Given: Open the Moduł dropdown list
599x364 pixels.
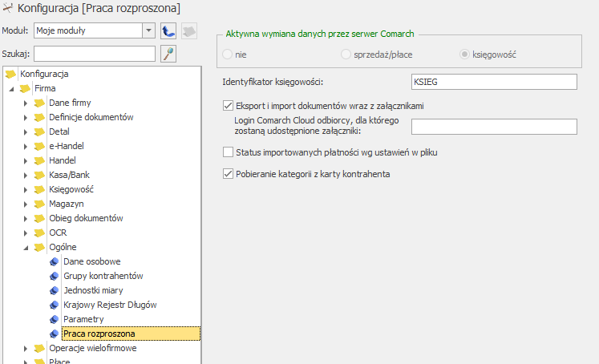Looking at the screenshot, I should [148, 30].
